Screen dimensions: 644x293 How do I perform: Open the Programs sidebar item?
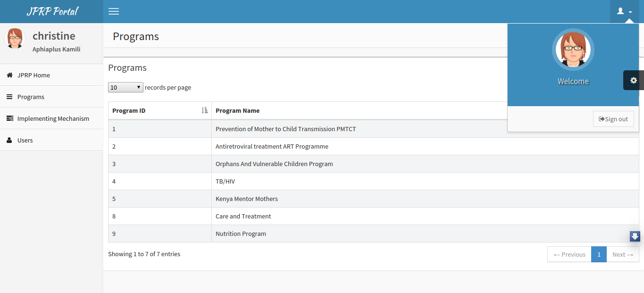pyautogui.click(x=51, y=97)
